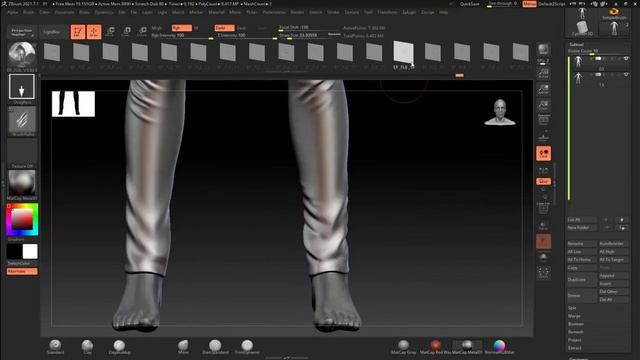Click Del Other button
640x360 pixels.
pyautogui.click(x=613, y=292)
